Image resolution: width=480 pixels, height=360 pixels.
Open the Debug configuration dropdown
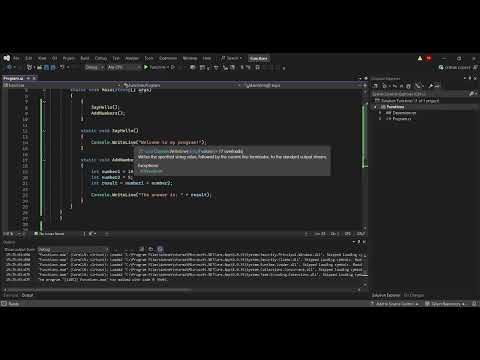pyautogui.click(x=94, y=67)
